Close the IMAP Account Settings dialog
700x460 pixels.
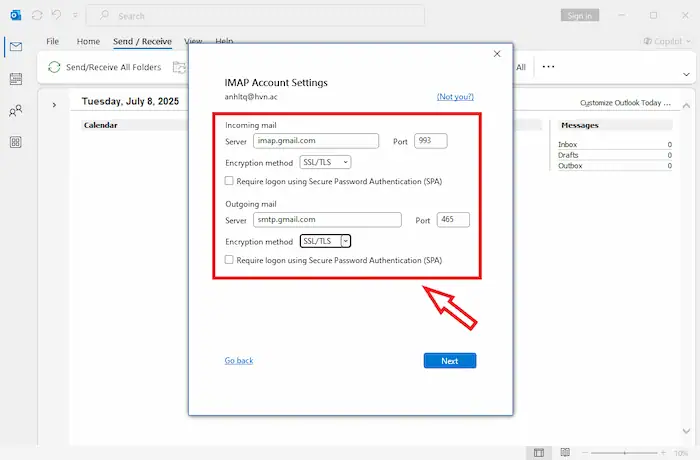coord(497,54)
